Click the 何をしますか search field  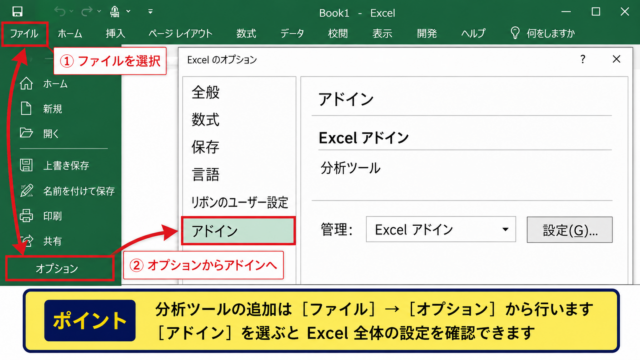click(550, 33)
